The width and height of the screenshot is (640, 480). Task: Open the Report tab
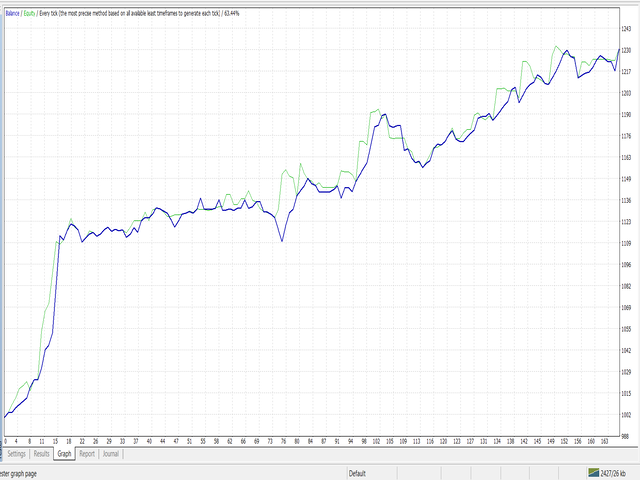(x=88, y=454)
